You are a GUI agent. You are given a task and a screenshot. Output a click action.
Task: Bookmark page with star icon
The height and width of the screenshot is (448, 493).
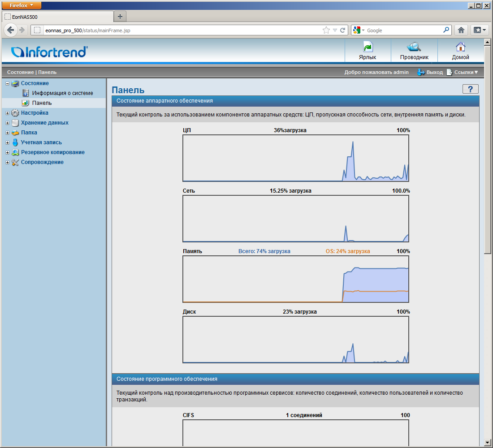point(326,30)
